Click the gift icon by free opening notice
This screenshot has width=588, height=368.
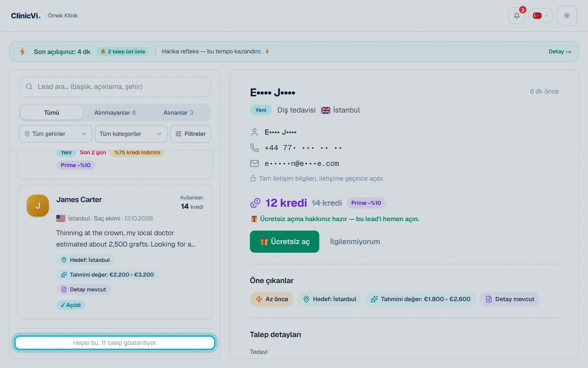coord(254,219)
